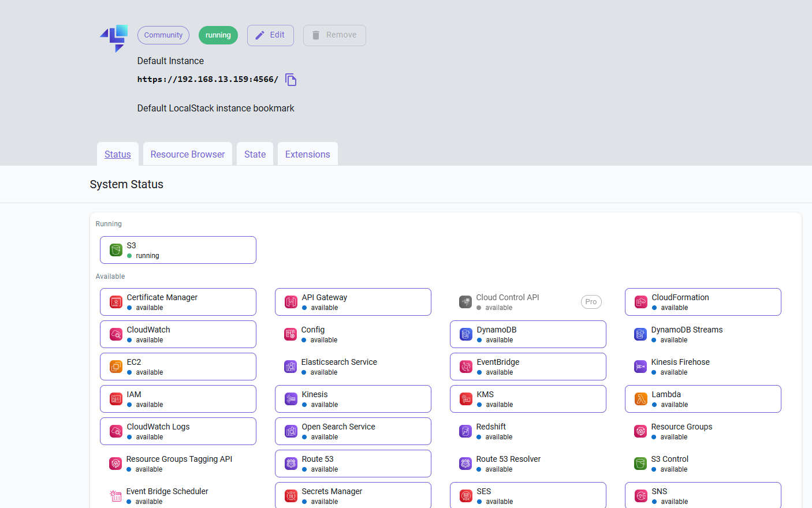Click the Elasticsearch Service icon
812x508 pixels.
pyautogui.click(x=290, y=367)
